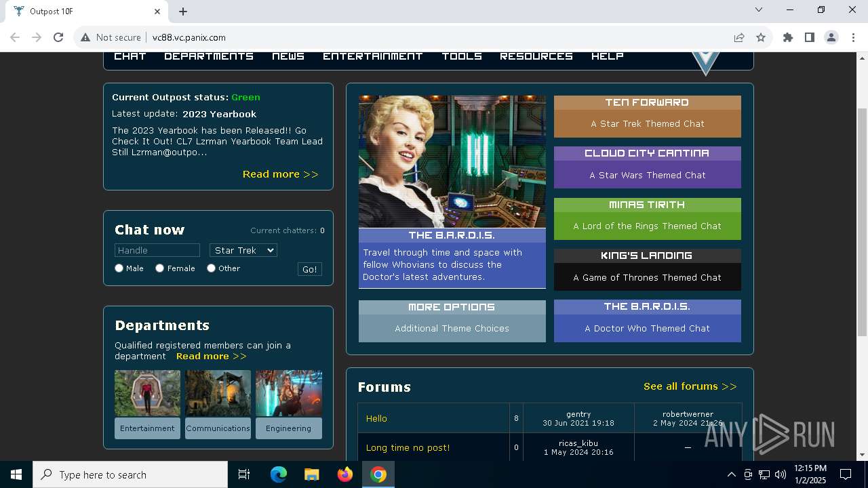
Task: Click the taskbar search box
Action: (x=130, y=474)
